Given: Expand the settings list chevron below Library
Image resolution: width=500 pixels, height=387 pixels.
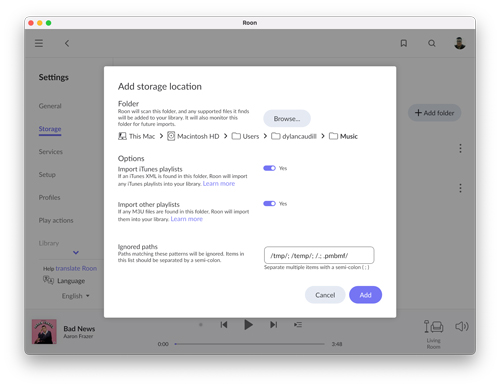Looking at the screenshot, I should click(76, 252).
